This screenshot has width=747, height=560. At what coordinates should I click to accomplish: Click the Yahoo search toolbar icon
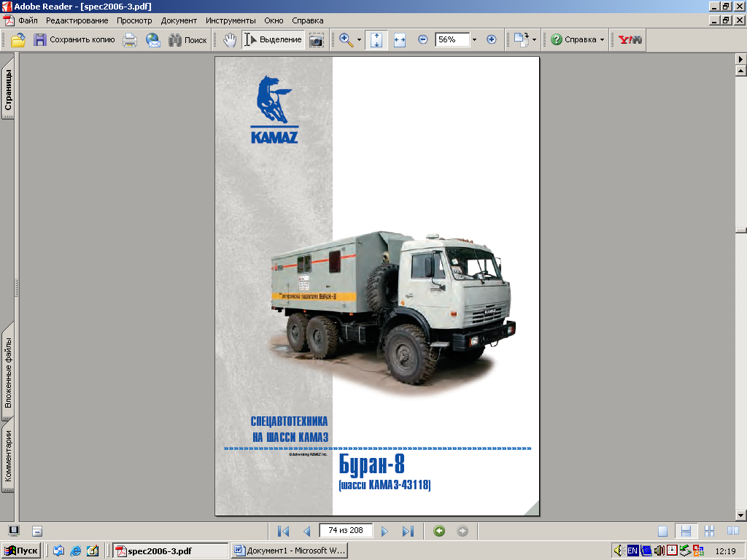[x=630, y=39]
